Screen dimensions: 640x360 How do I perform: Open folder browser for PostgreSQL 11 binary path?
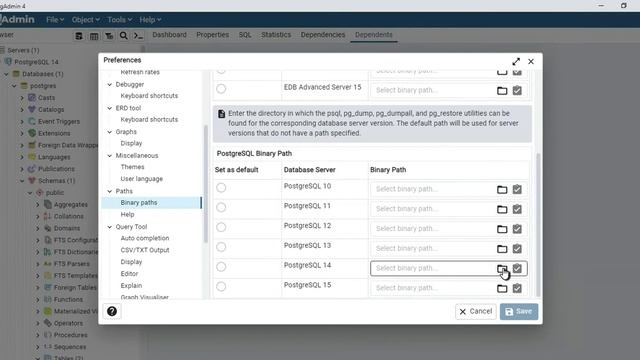click(x=502, y=209)
